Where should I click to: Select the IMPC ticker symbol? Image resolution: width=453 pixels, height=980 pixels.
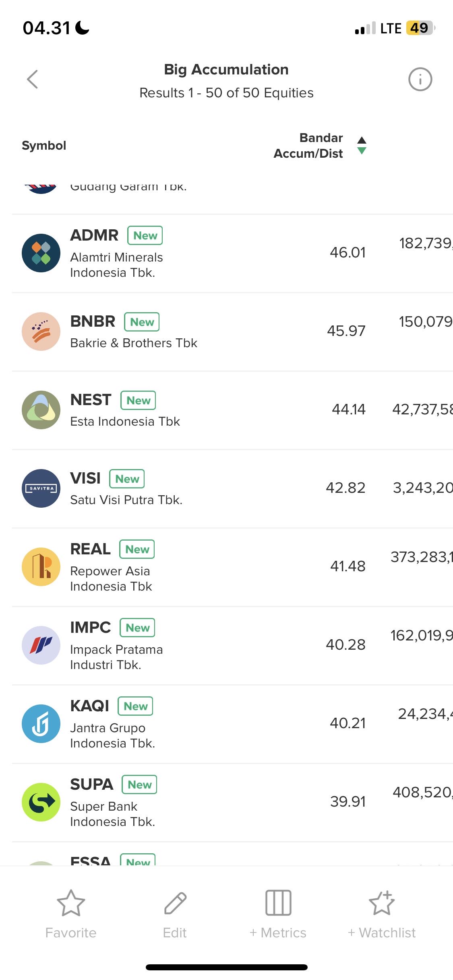click(x=91, y=628)
